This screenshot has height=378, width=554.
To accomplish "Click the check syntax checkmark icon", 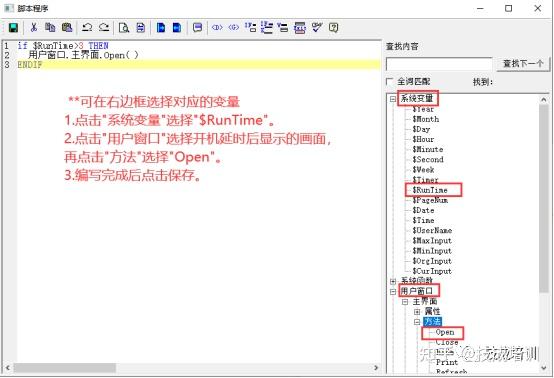I will 317,27.
